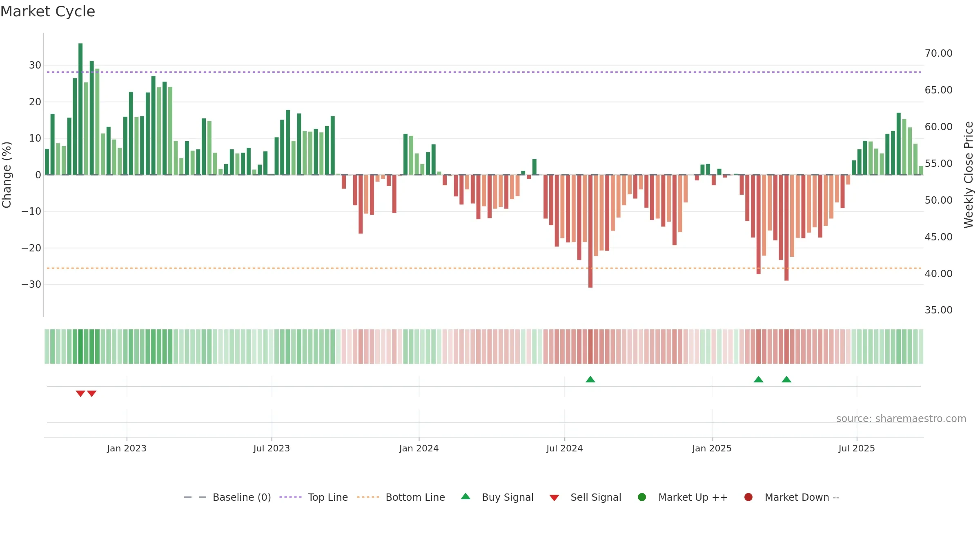Toggle the Baseline (0) legend item
Screen dimensions: 980x551
(x=227, y=497)
